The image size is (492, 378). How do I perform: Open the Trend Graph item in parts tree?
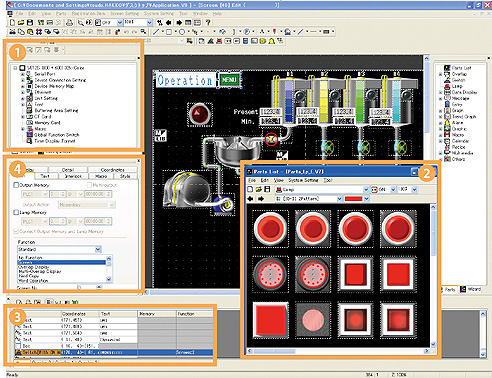click(x=464, y=117)
